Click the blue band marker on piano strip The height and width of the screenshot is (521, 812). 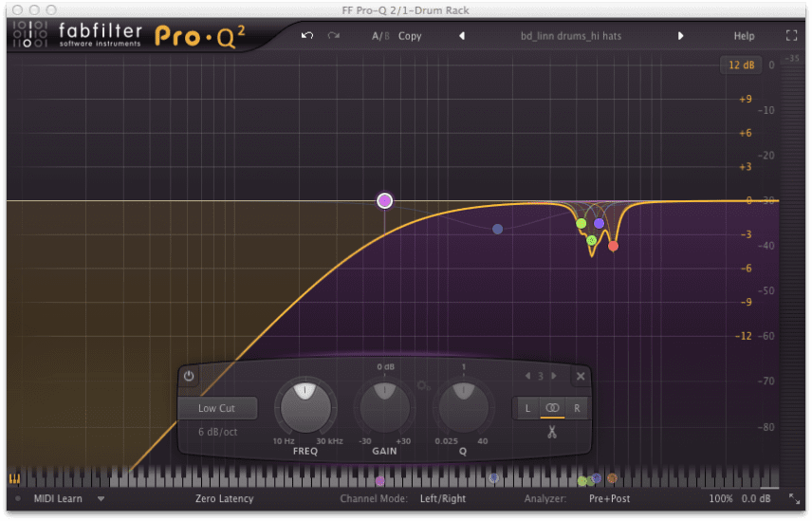coord(493,478)
